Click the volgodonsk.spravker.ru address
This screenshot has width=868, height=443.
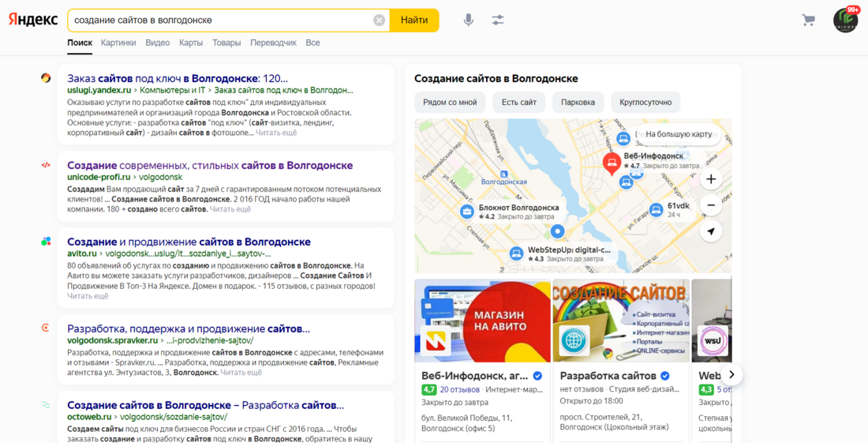pos(112,340)
